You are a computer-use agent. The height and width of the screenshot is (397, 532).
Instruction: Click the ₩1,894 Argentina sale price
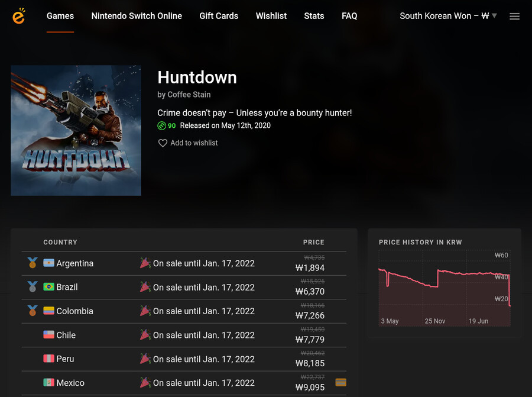point(310,267)
